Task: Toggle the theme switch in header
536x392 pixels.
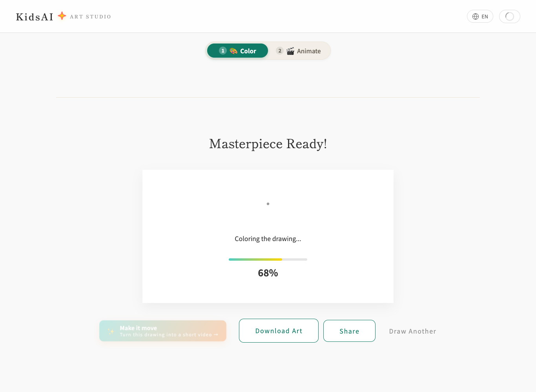Action: coord(509,16)
